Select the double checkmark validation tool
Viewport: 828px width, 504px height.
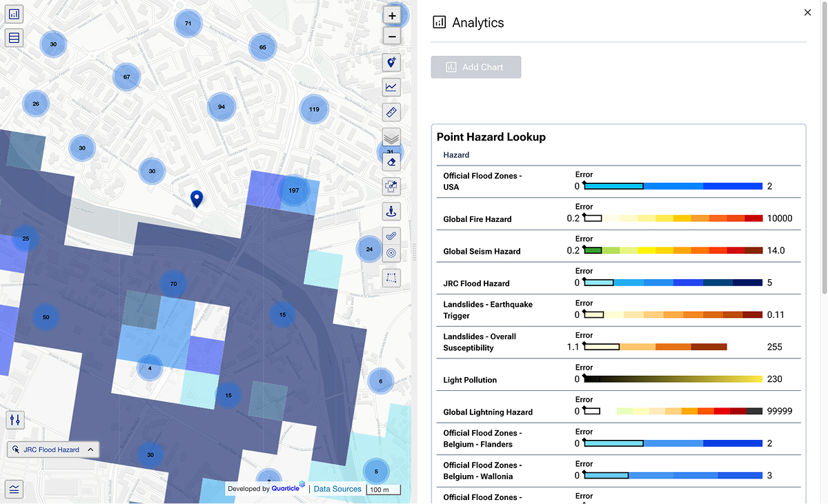(x=391, y=235)
